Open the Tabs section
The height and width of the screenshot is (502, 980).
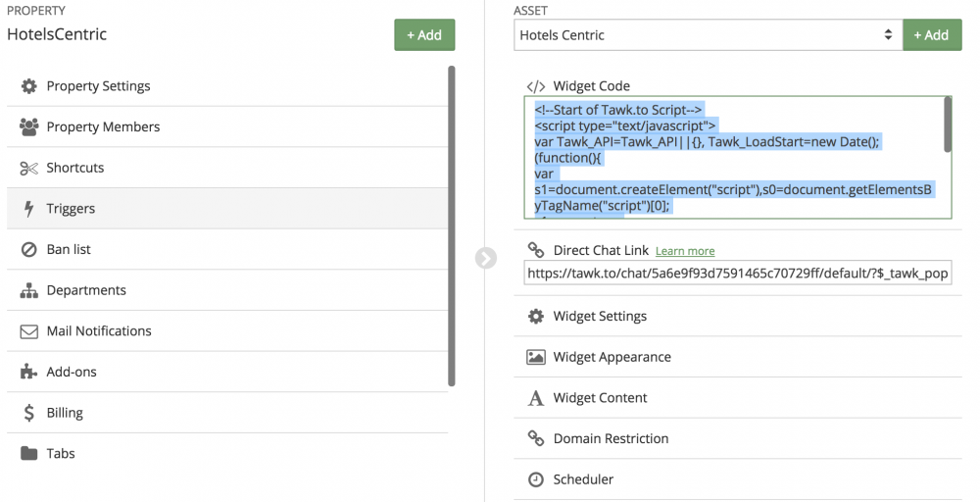(x=227, y=453)
